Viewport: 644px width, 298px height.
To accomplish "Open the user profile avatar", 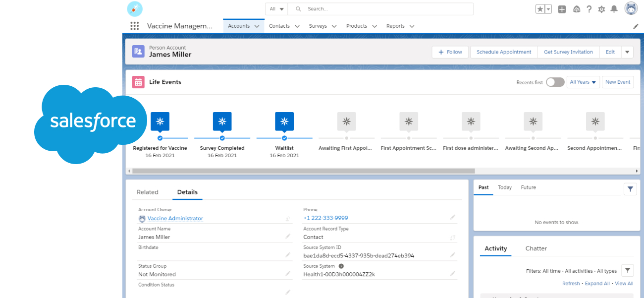I will [x=631, y=8].
